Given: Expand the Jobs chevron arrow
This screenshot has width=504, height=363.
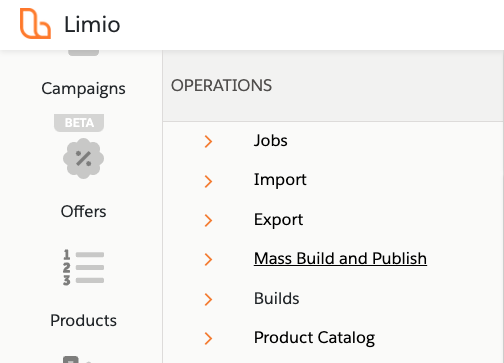Looking at the screenshot, I should 208,141.
